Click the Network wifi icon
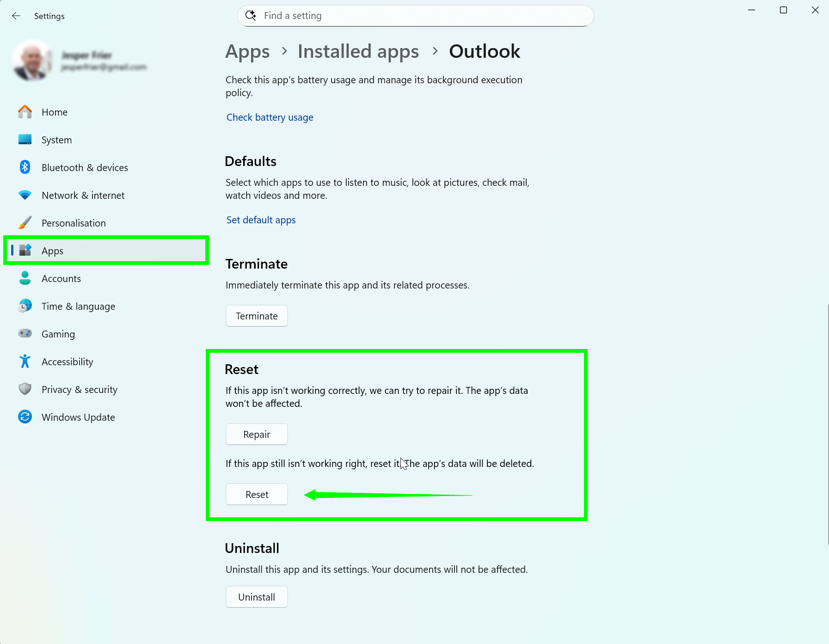The height and width of the screenshot is (644, 829). [x=25, y=195]
